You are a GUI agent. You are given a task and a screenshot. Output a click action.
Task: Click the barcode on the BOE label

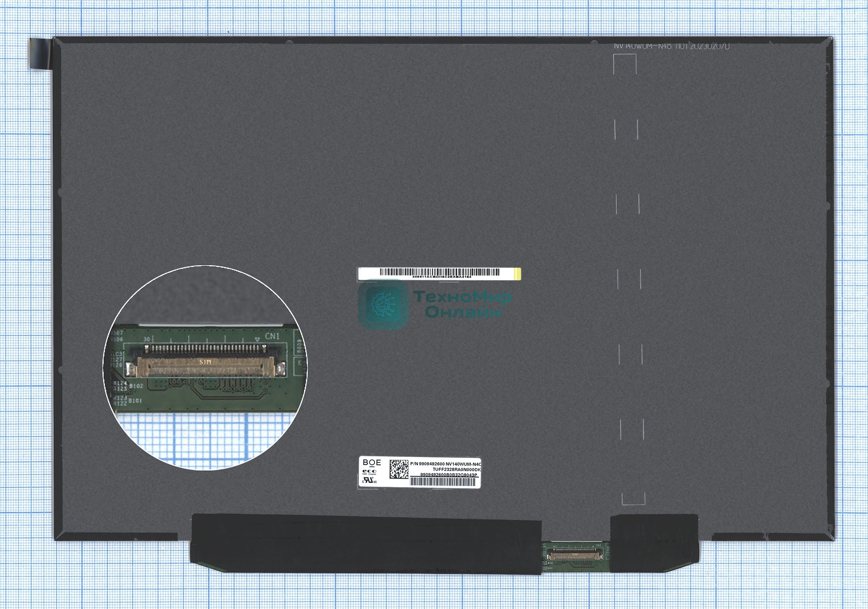(443, 482)
